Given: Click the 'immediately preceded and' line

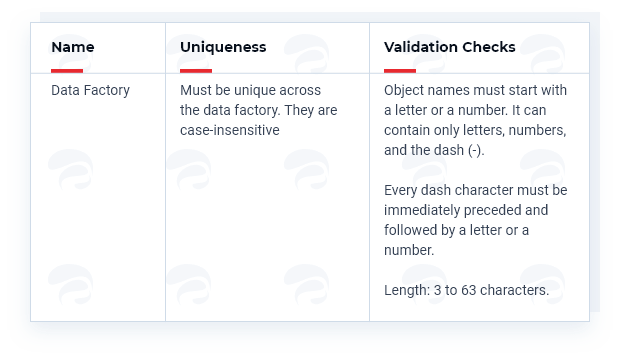Looking at the screenshot, I should [x=466, y=210].
